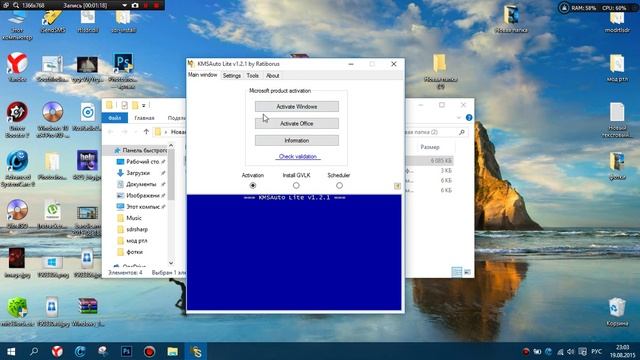The height and width of the screenshot is (360, 640).
Task: Click the blue KMSAuto console output area
Action: [294, 252]
